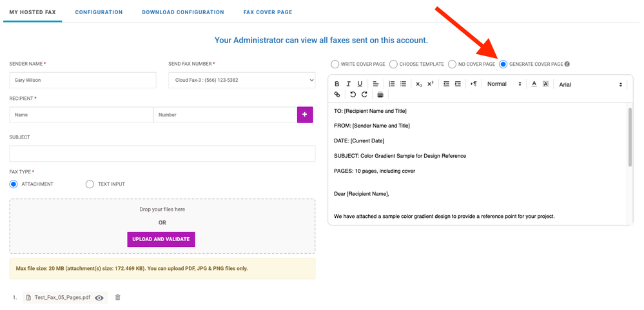Choose the No Cover Page option

click(453, 64)
